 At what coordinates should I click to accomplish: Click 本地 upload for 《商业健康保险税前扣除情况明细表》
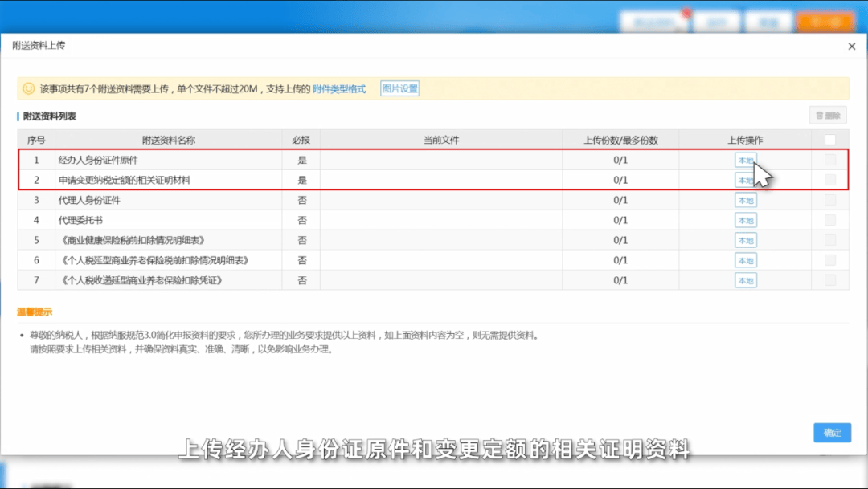(x=745, y=240)
